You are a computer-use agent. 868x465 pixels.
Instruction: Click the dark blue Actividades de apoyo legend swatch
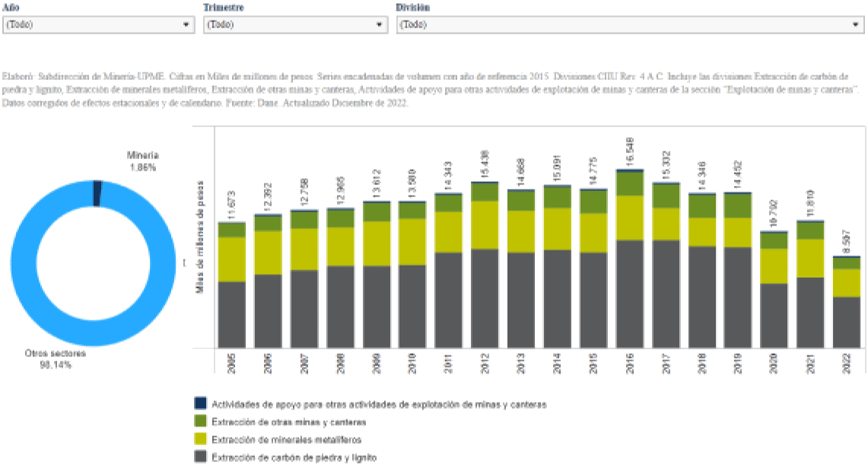pos(201,403)
